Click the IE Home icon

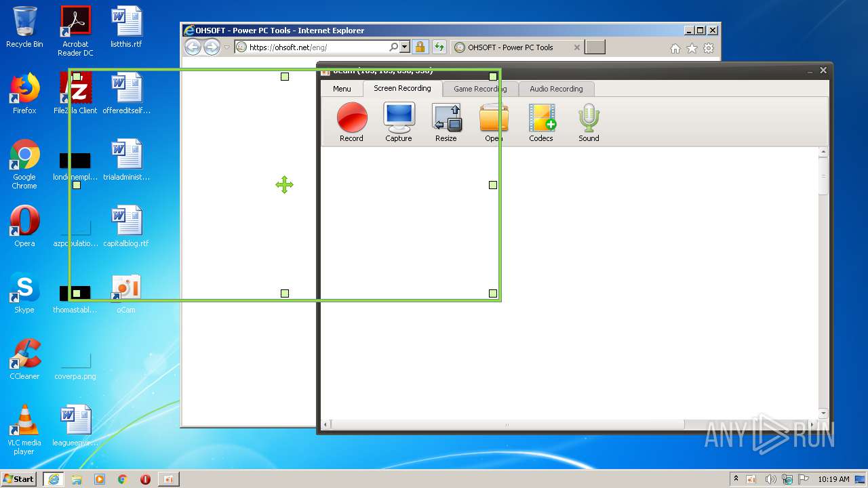[x=675, y=48]
